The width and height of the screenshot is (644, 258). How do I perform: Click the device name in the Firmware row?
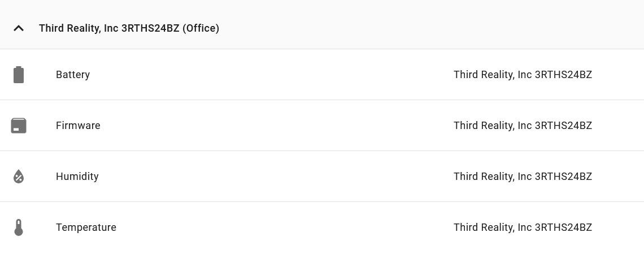pos(523,126)
